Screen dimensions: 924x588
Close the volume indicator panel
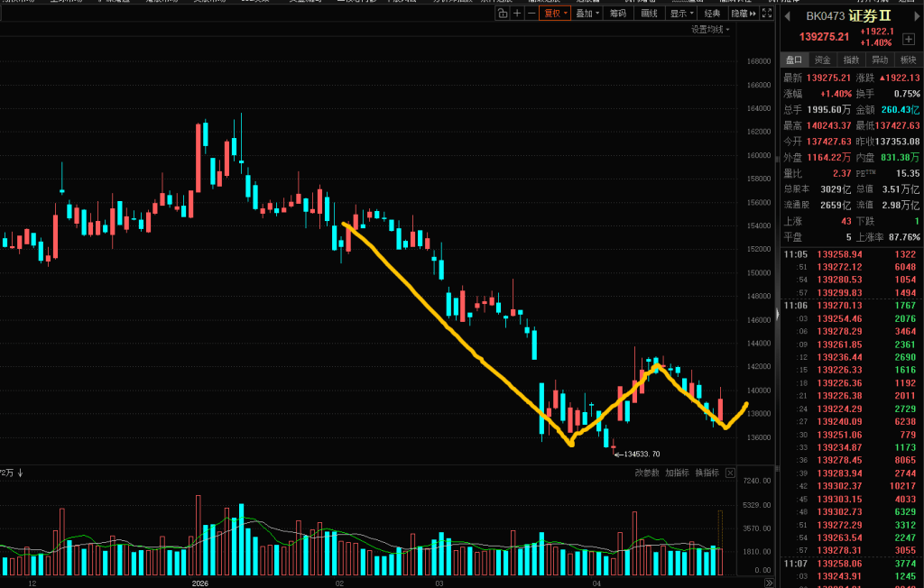730,473
